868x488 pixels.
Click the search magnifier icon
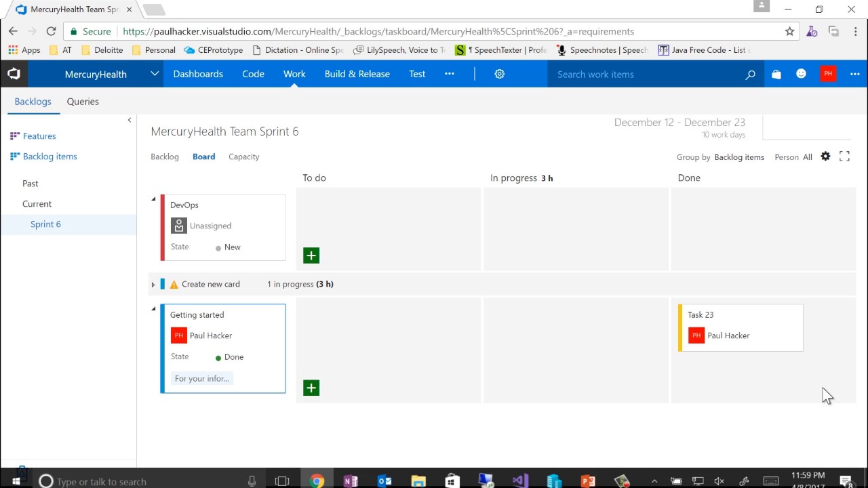(750, 75)
